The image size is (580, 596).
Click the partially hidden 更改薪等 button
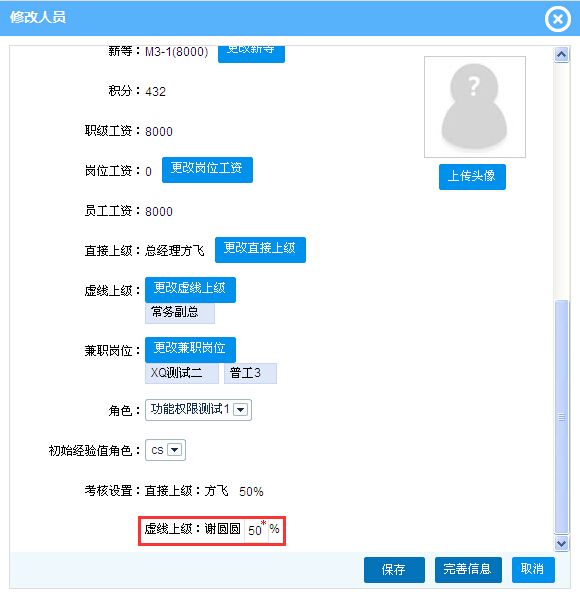[251, 54]
